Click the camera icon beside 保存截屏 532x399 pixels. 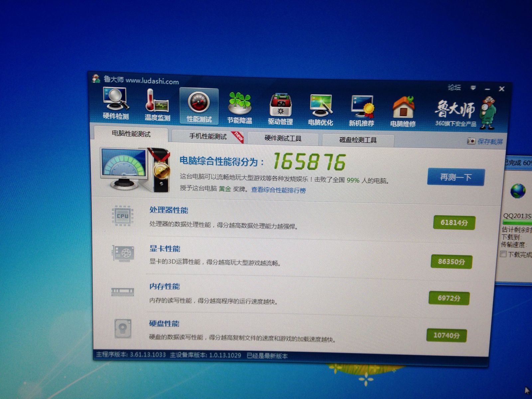pyautogui.click(x=471, y=141)
